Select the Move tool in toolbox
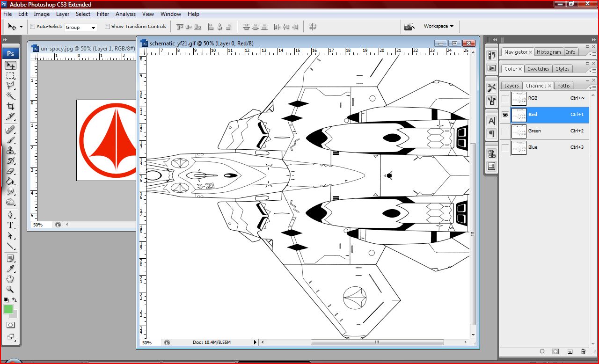 (x=10, y=65)
